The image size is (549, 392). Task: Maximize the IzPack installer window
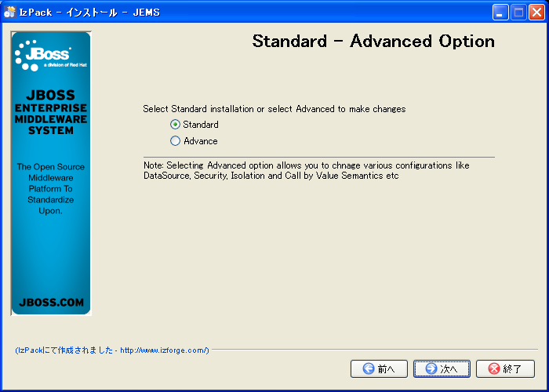tap(518, 12)
